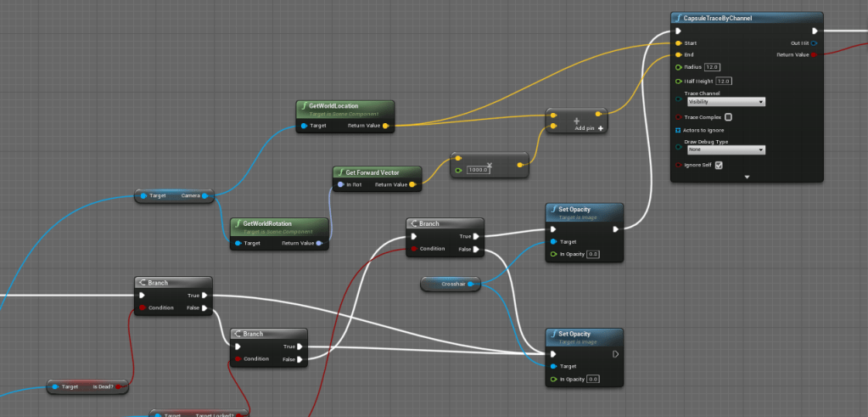The width and height of the screenshot is (868, 417).
Task: Open the Draw Debug Type dropdown
Action: 725,149
